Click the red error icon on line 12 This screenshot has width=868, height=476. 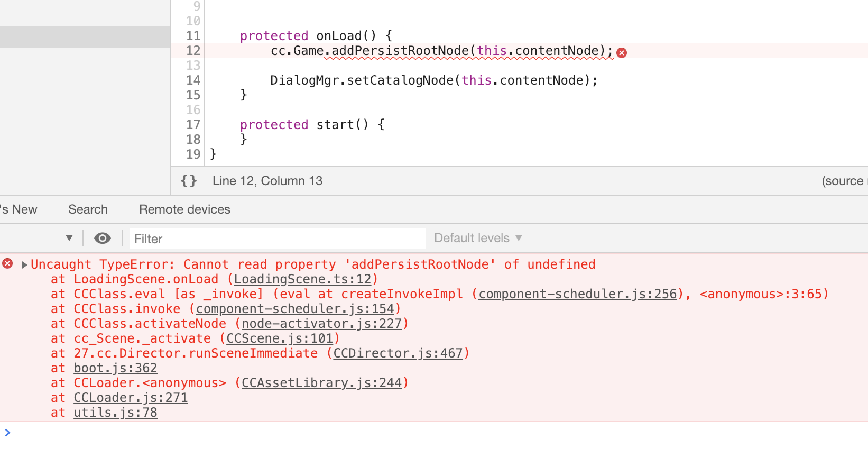[x=622, y=52]
